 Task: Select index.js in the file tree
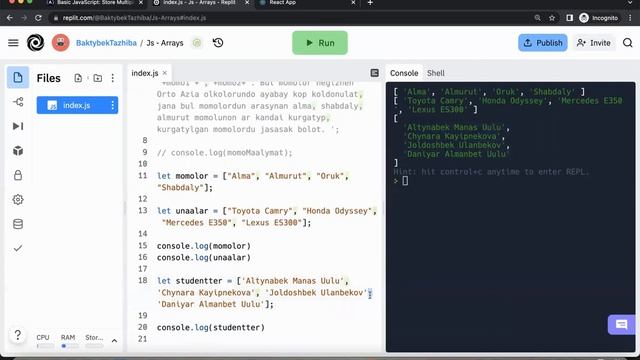coord(77,105)
